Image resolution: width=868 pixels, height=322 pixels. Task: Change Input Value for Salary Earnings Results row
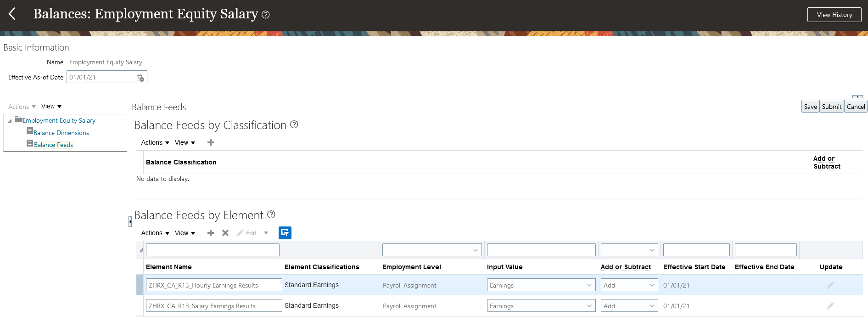point(541,306)
